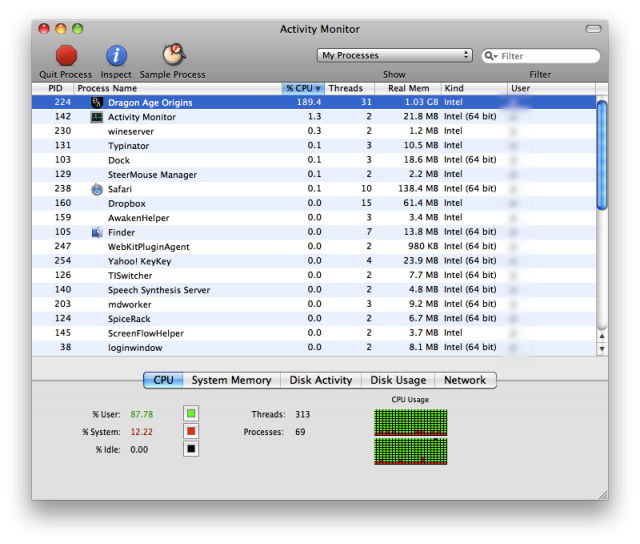Click the Activity Monitor row icon

click(96, 117)
